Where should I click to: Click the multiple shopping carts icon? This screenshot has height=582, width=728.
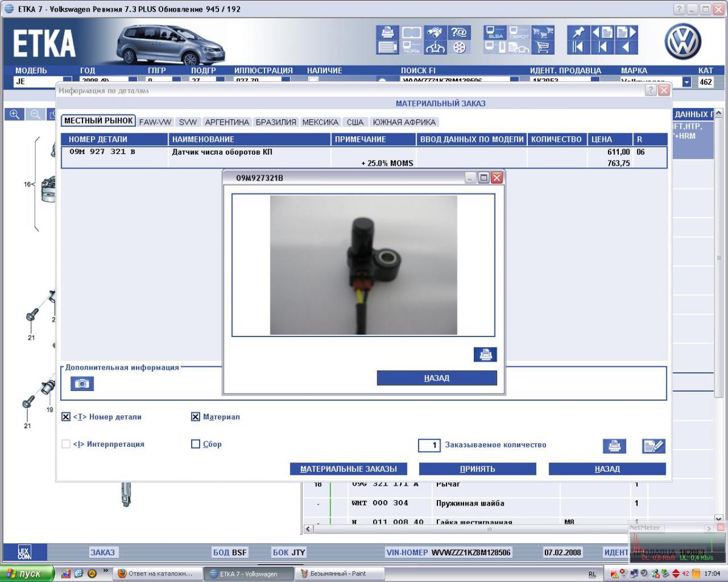tap(542, 32)
